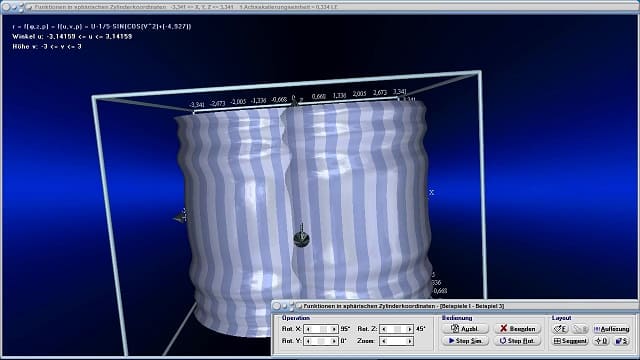This screenshot has width=640, height=360.
Task: Increase Zoom with right arrow
Action: point(409,341)
